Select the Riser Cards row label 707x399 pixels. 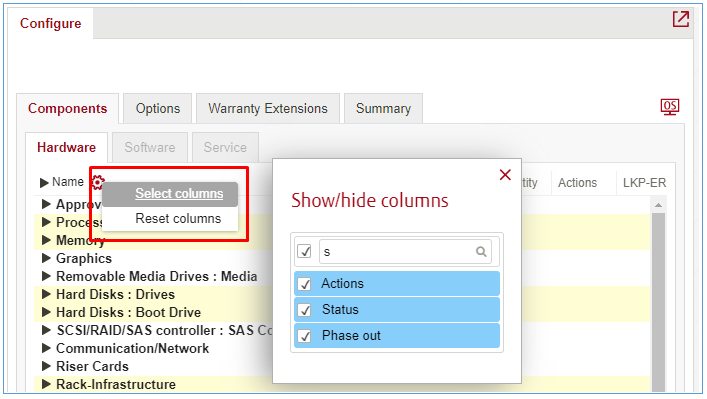click(x=92, y=367)
